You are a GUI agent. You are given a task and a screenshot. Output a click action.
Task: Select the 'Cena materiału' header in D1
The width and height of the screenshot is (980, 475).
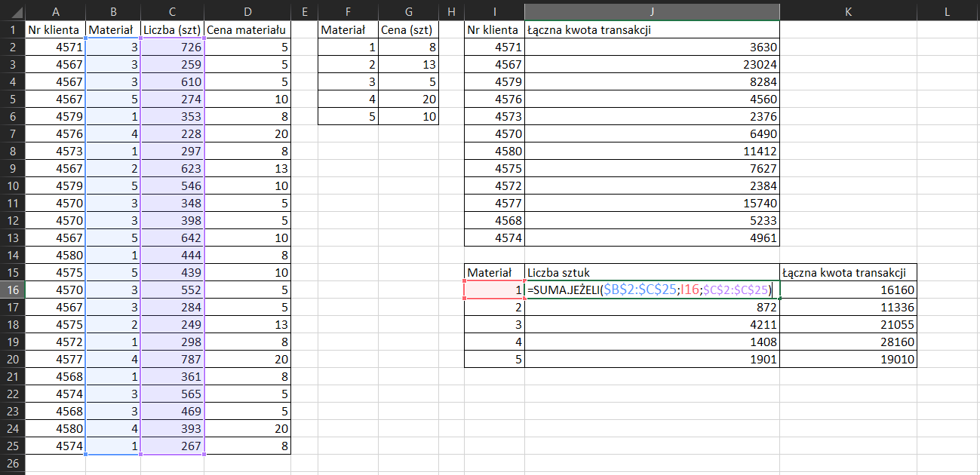tap(247, 29)
